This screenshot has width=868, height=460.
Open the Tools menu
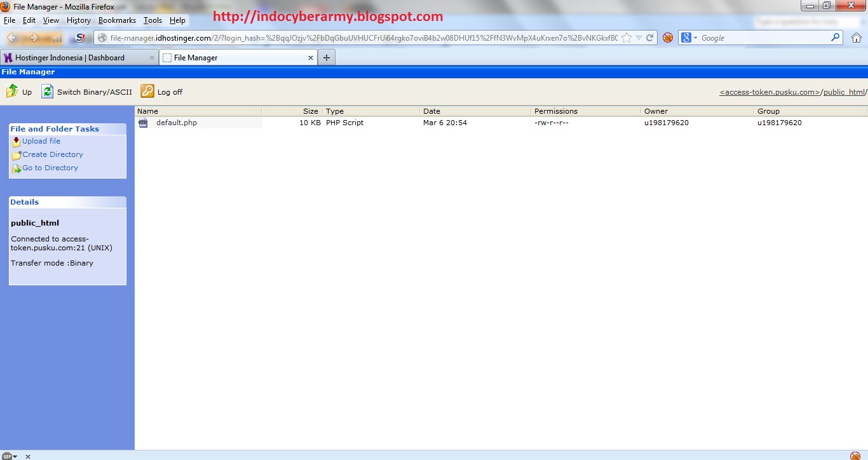(x=153, y=20)
